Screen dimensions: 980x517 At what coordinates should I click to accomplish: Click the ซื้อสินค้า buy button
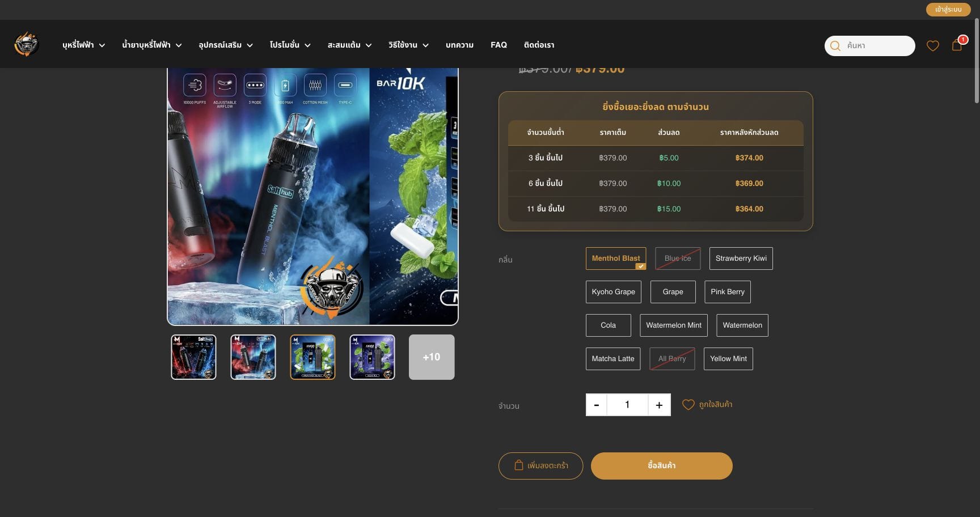[662, 466]
